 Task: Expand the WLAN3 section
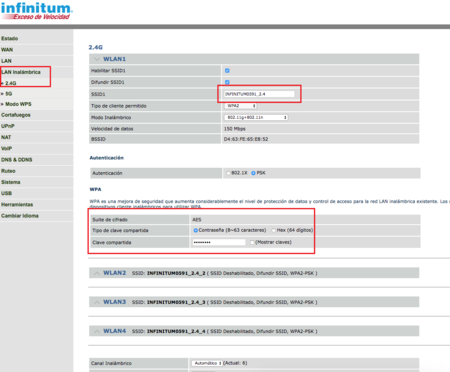tap(97, 302)
